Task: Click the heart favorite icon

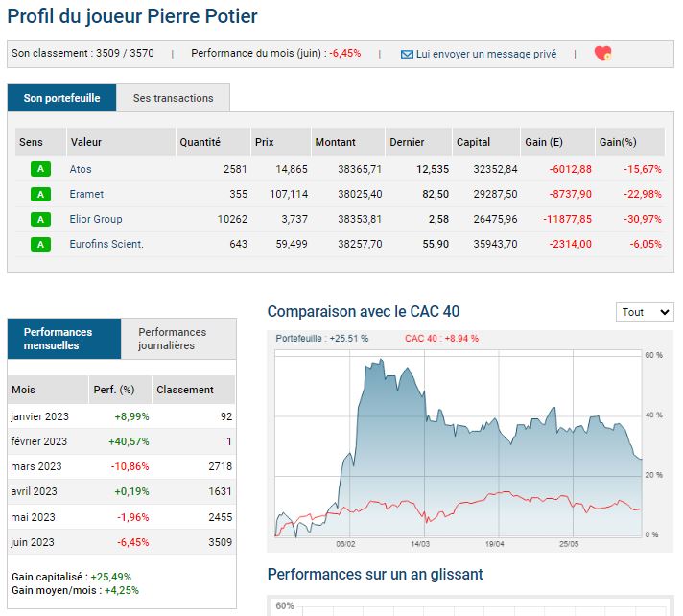Action: (x=602, y=54)
